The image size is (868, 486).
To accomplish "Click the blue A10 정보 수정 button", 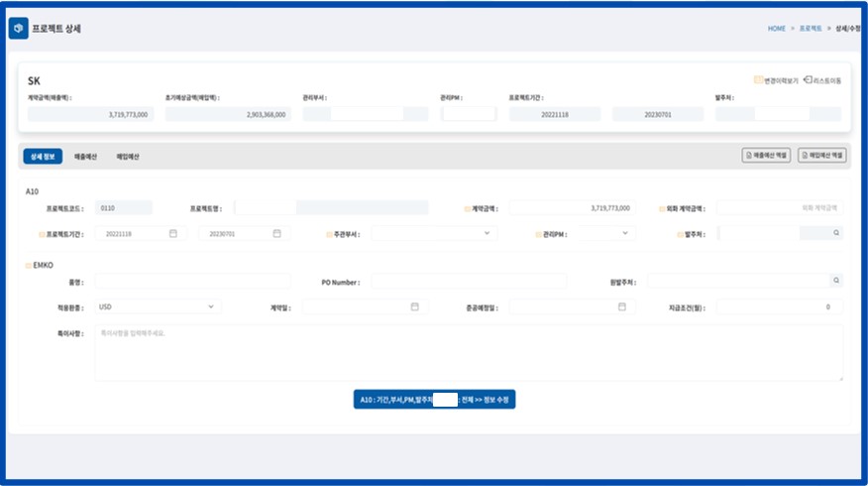I will pos(435,400).
